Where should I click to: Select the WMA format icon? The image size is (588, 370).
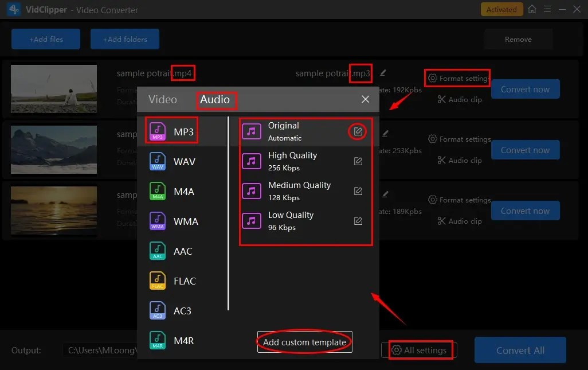point(158,221)
